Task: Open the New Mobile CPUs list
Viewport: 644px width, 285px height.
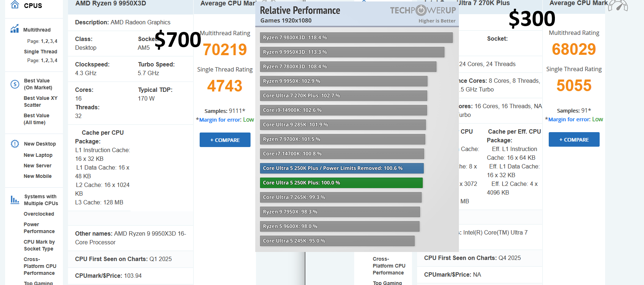Action: [38, 176]
